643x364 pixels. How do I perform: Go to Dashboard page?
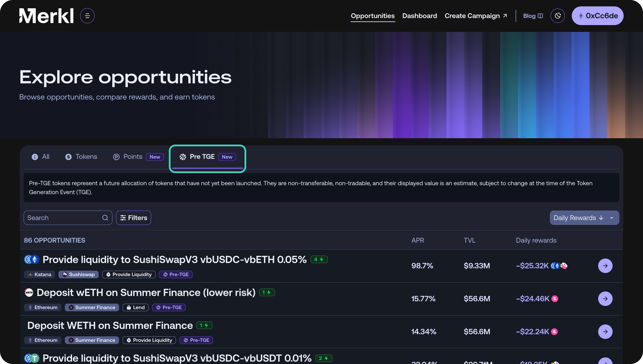coord(420,16)
